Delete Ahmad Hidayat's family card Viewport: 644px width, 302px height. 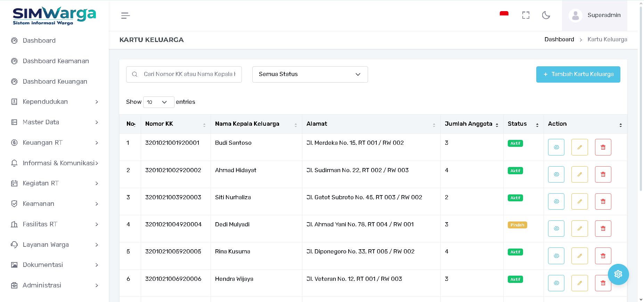click(x=603, y=174)
